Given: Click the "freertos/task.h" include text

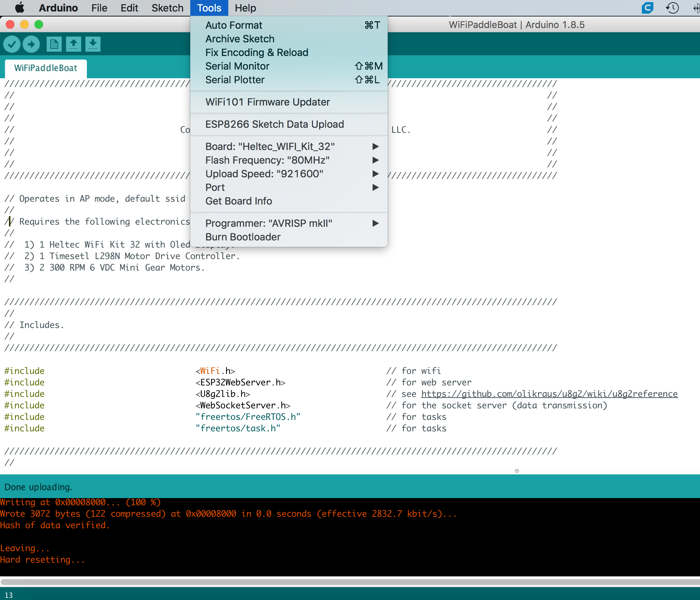Looking at the screenshot, I should [238, 428].
